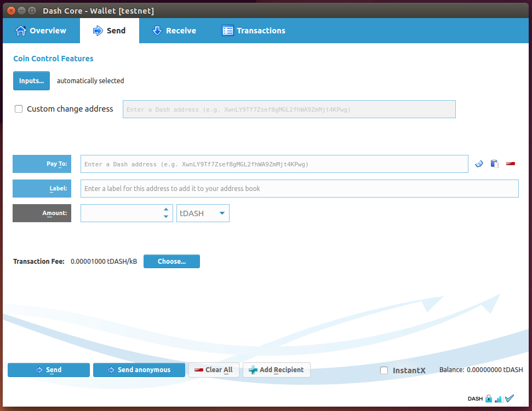Select the Send tab

(109, 31)
